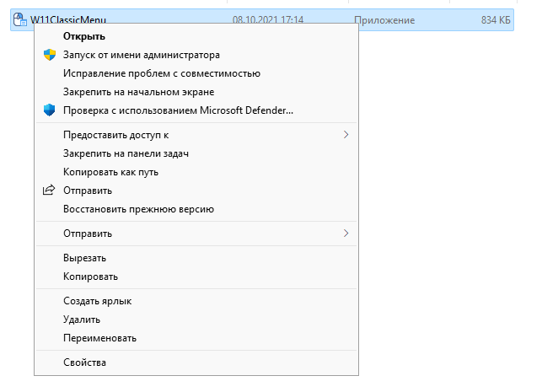Screen dimensions: 542x392
Task: Click the administrator shield icon
Action: click(x=50, y=55)
